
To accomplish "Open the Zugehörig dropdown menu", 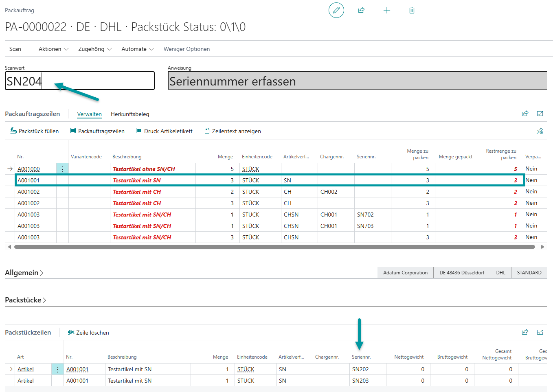I will tap(94, 49).
